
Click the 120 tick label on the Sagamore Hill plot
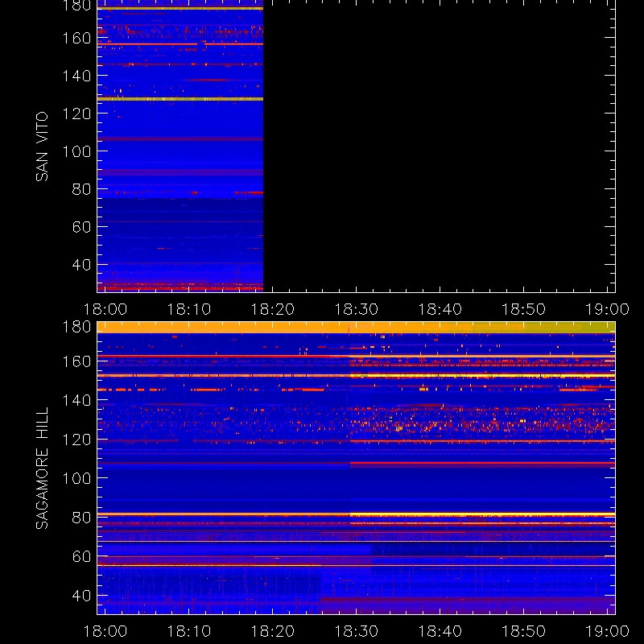(76, 440)
